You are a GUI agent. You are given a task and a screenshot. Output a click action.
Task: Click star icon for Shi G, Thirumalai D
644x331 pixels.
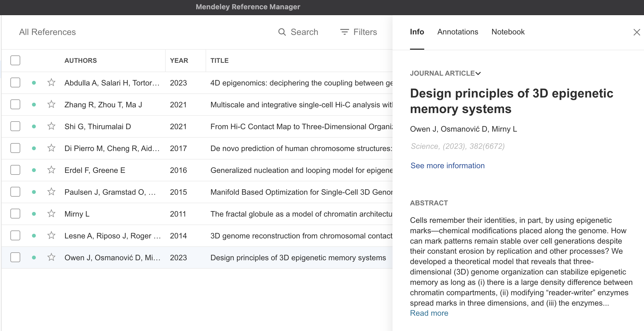click(x=51, y=126)
